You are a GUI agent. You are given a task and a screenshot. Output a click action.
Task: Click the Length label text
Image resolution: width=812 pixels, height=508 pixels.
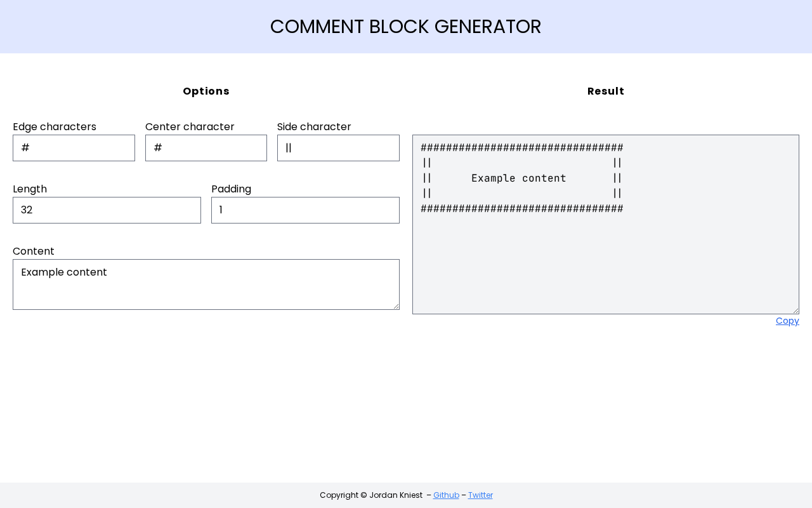click(x=30, y=189)
